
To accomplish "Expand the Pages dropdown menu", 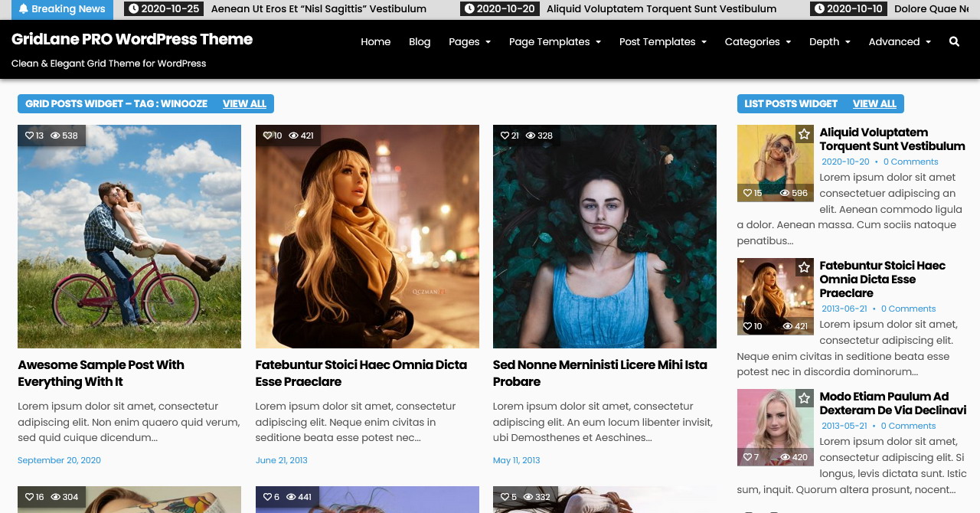I will [469, 41].
